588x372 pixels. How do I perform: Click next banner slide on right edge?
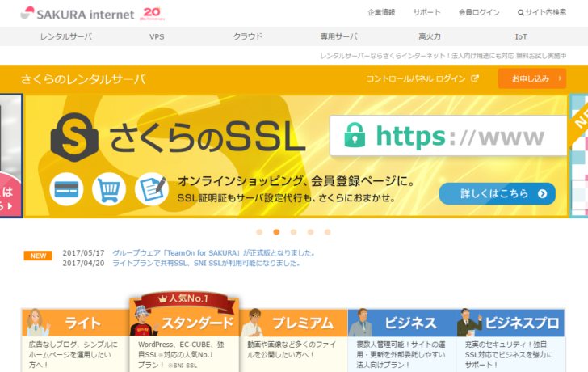(x=578, y=156)
